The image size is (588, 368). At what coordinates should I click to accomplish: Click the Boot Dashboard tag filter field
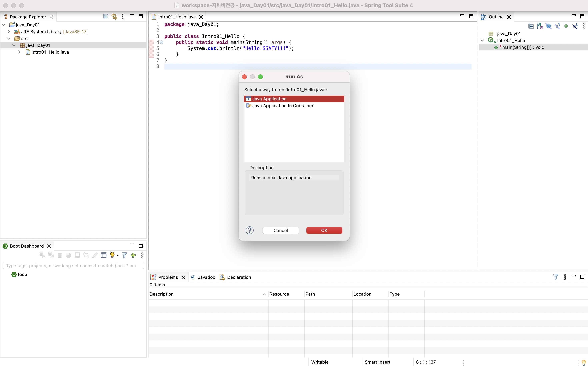[x=73, y=266]
